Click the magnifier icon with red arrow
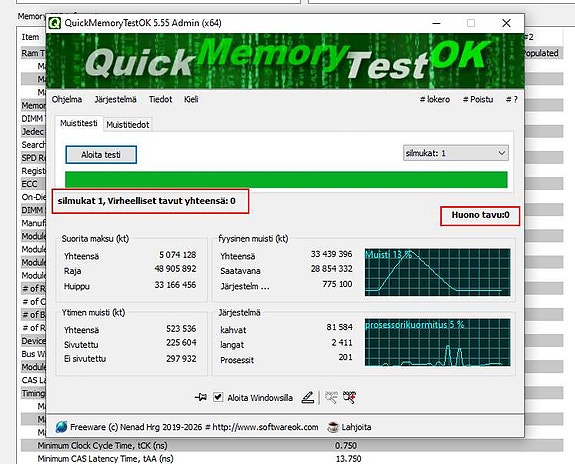575x464 pixels. pyautogui.click(x=349, y=397)
